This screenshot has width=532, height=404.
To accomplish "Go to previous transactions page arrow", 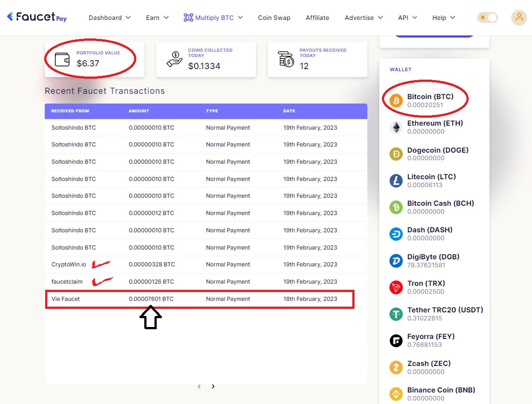I will [x=199, y=386].
